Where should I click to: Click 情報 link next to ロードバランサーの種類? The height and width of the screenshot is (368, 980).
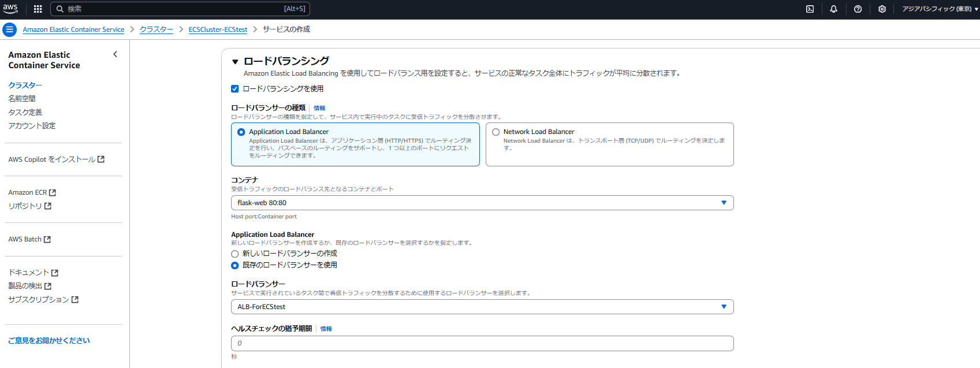tap(319, 108)
